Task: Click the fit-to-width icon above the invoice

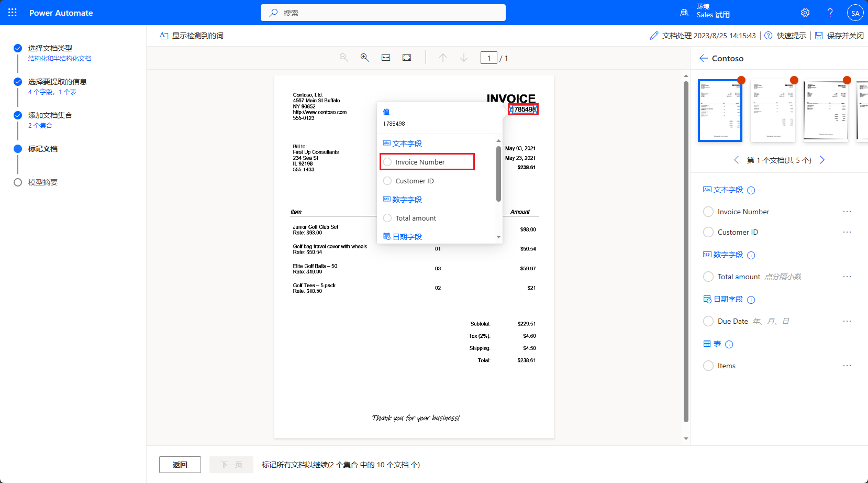Action: click(386, 58)
